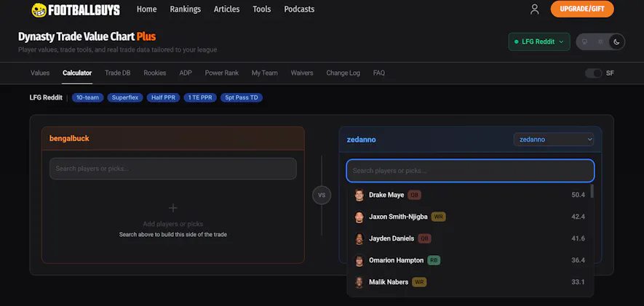Click the UPGRADE/GIFT button
This screenshot has height=306, width=644.
coord(582,9)
